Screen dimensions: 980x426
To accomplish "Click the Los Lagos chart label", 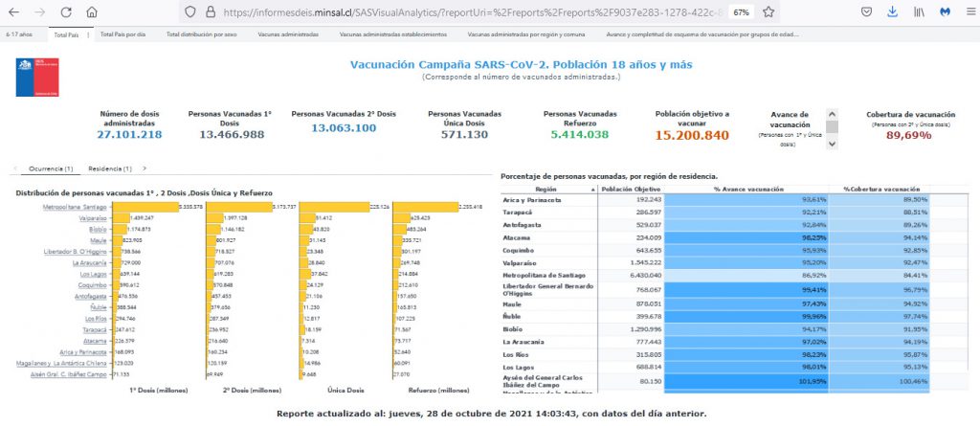I will [x=94, y=274].
